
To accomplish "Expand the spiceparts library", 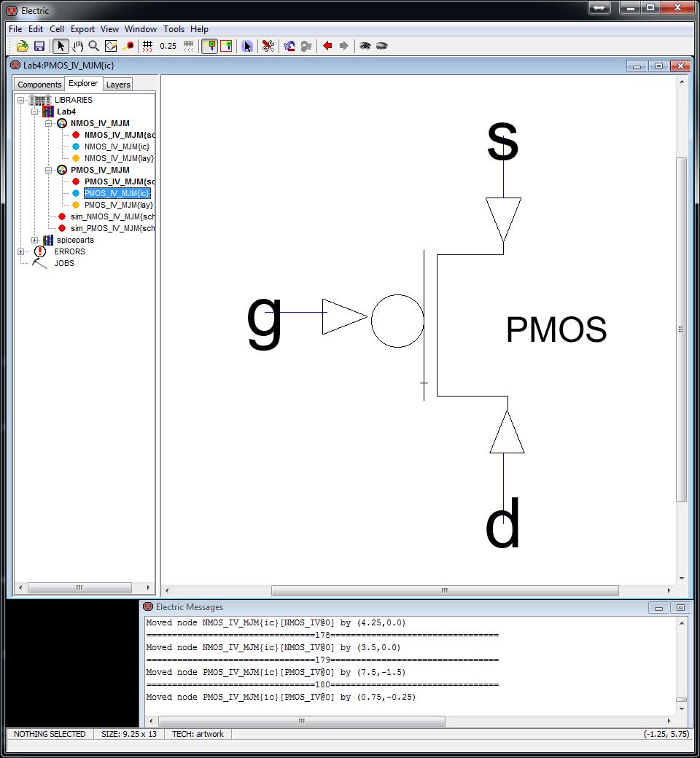I will click(34, 240).
